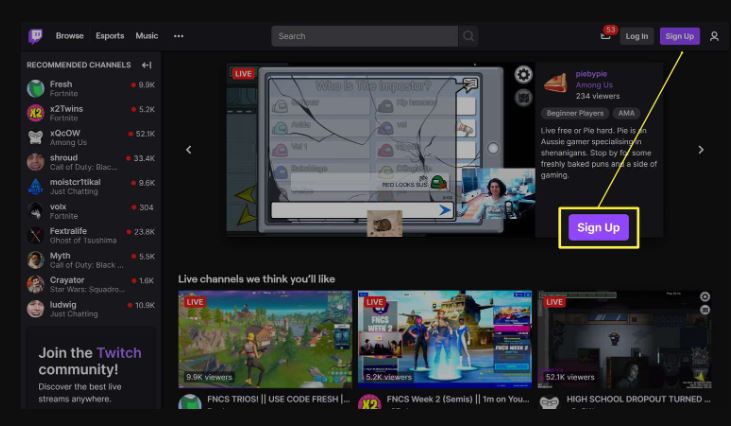731x426 pixels.
Task: Open ludwig channel in sidebar
Action: (90, 309)
